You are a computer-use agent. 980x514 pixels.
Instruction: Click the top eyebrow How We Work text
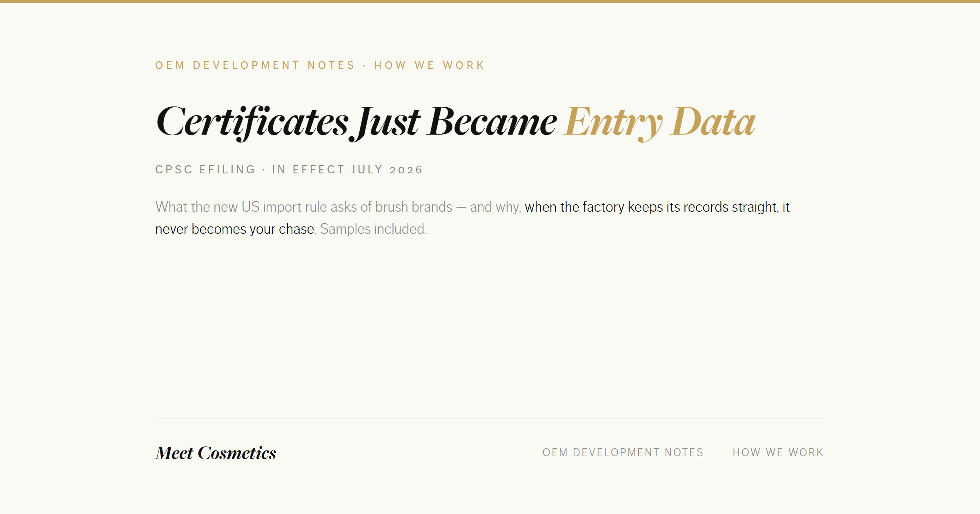[429, 65]
